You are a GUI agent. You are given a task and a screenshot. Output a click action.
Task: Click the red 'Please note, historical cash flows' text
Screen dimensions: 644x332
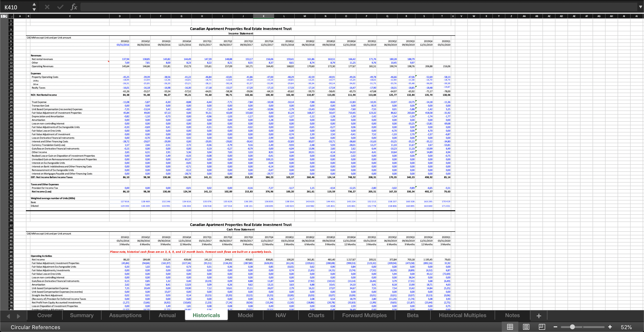[191, 252]
